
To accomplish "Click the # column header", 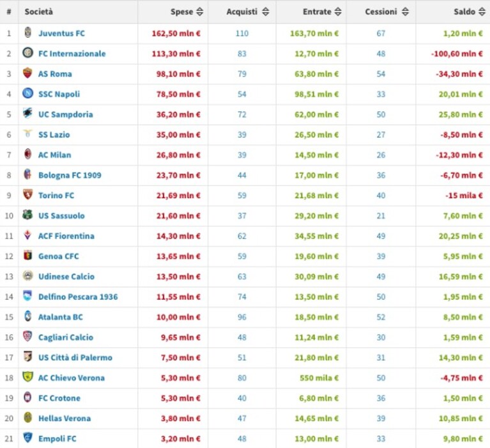I will [9, 12].
